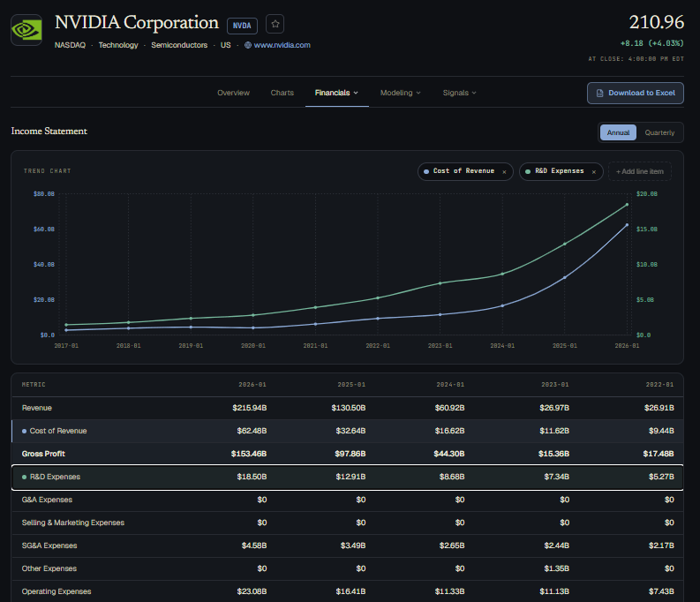
Task: Click the $23.08B operating expenses value
Action: pos(252,591)
